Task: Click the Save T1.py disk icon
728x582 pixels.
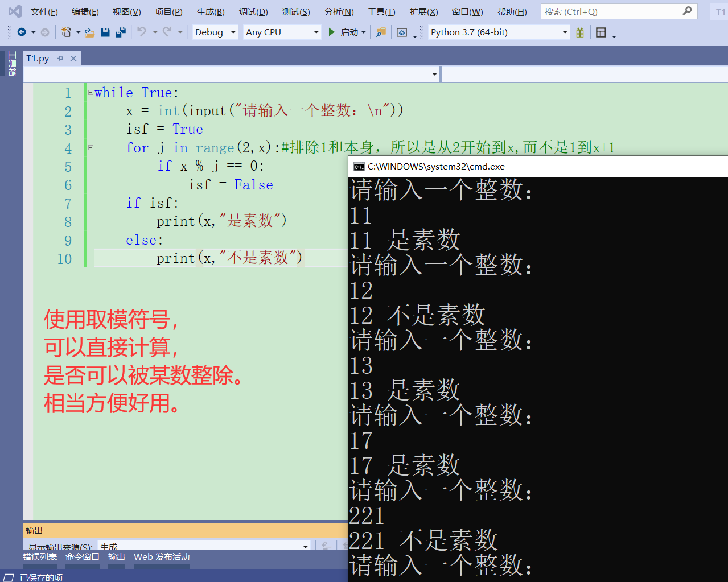Action: pyautogui.click(x=105, y=32)
